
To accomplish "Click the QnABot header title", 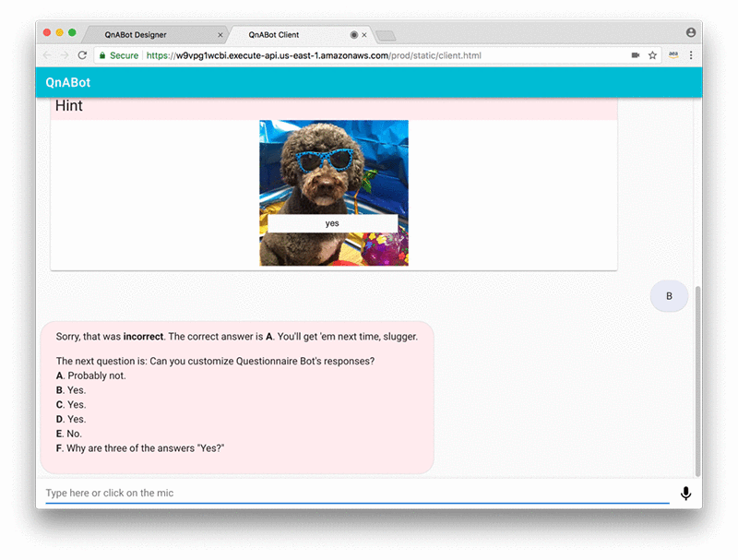I will 67,83.
